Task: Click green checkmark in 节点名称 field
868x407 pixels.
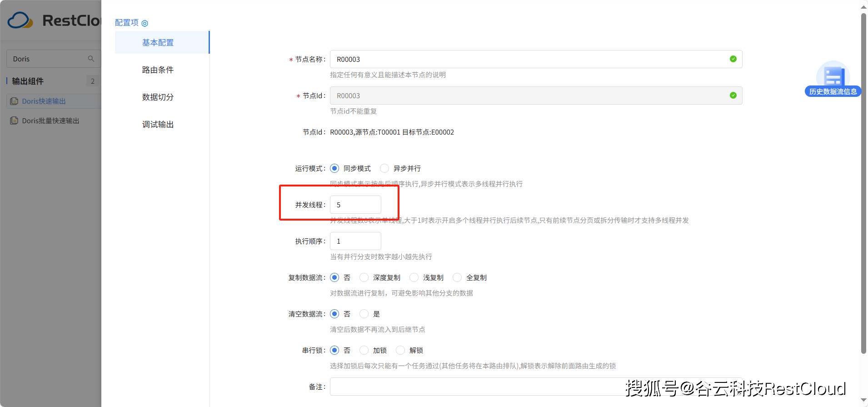Action: (733, 59)
